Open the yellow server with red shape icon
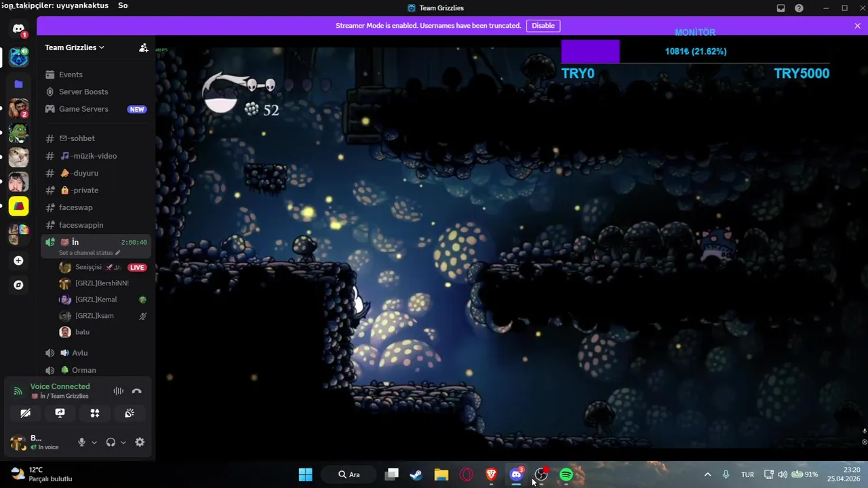868x488 pixels. 18,206
